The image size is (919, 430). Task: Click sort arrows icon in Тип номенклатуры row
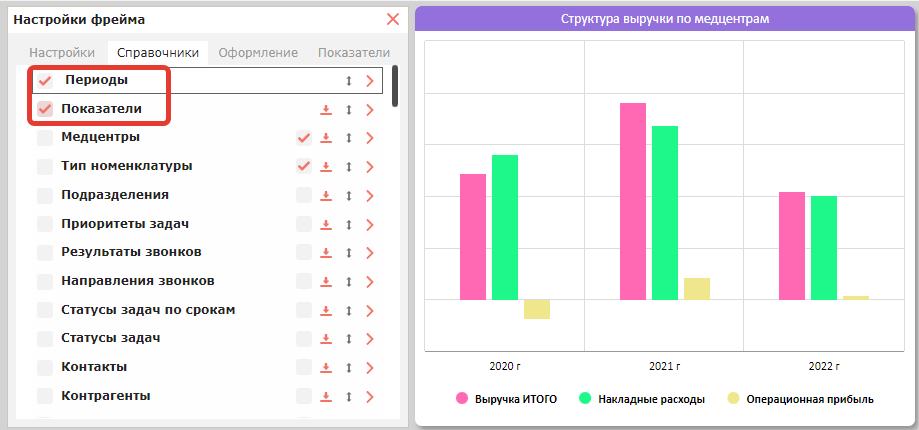click(349, 167)
